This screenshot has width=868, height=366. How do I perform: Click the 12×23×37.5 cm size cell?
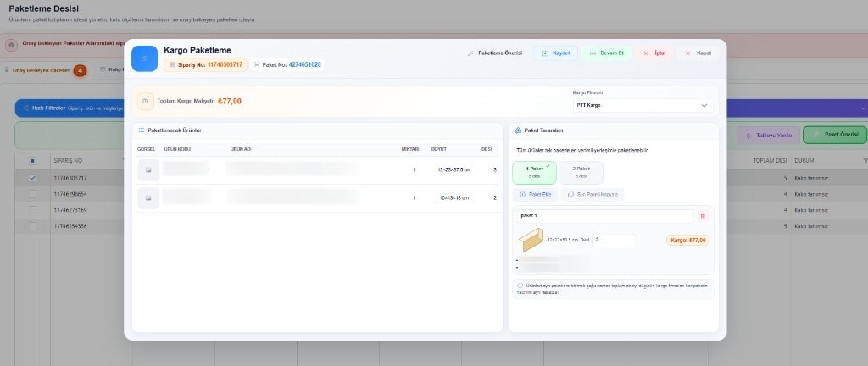point(454,169)
